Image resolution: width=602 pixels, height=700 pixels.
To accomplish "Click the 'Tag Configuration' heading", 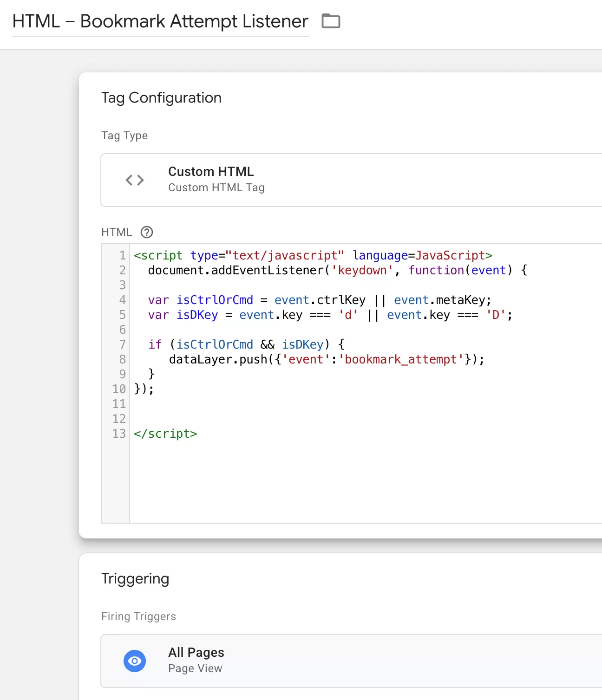I will (x=161, y=98).
